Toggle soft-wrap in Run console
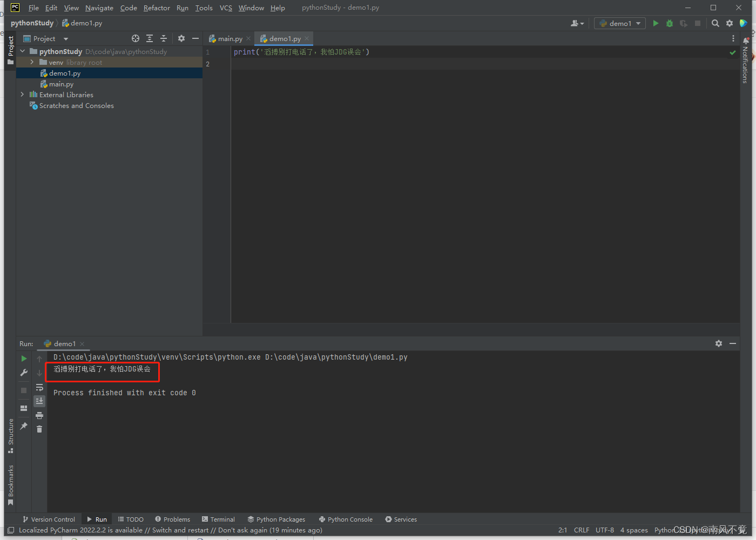The width and height of the screenshot is (756, 540). tap(39, 387)
